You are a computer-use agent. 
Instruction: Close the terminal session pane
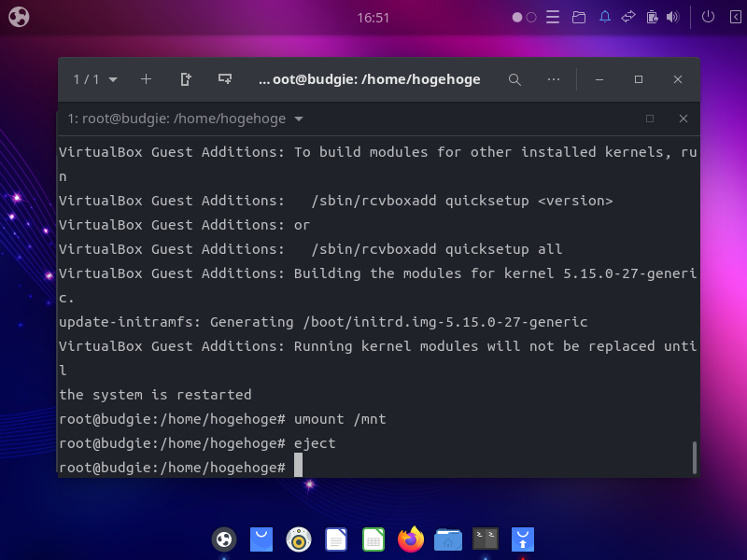pos(684,119)
